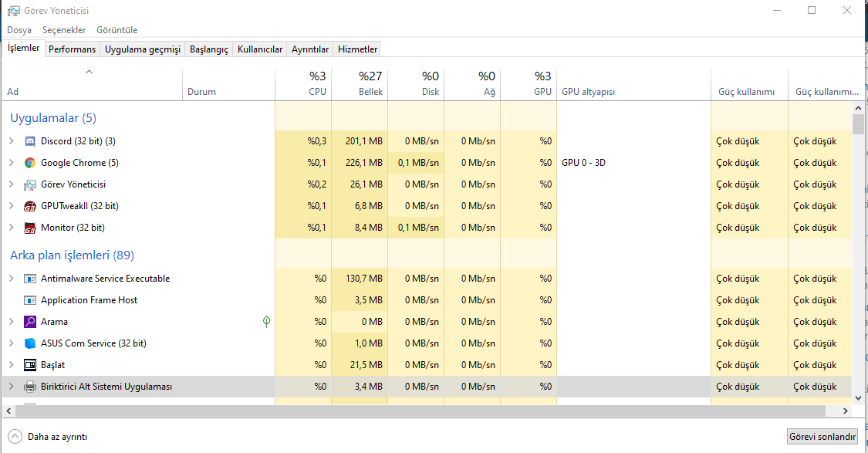Click the Google Chrome icon
The image size is (868, 453).
[30, 163]
